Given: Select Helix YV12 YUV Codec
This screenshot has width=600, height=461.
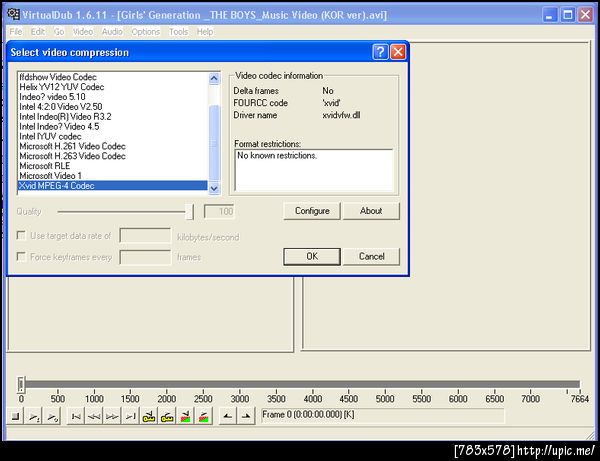Looking at the screenshot, I should coord(113,87).
